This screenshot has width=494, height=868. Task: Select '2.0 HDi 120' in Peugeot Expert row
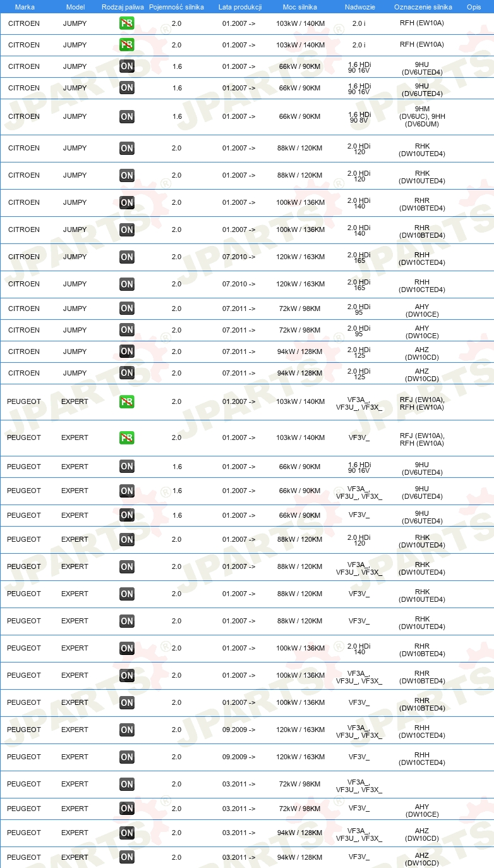[359, 540]
